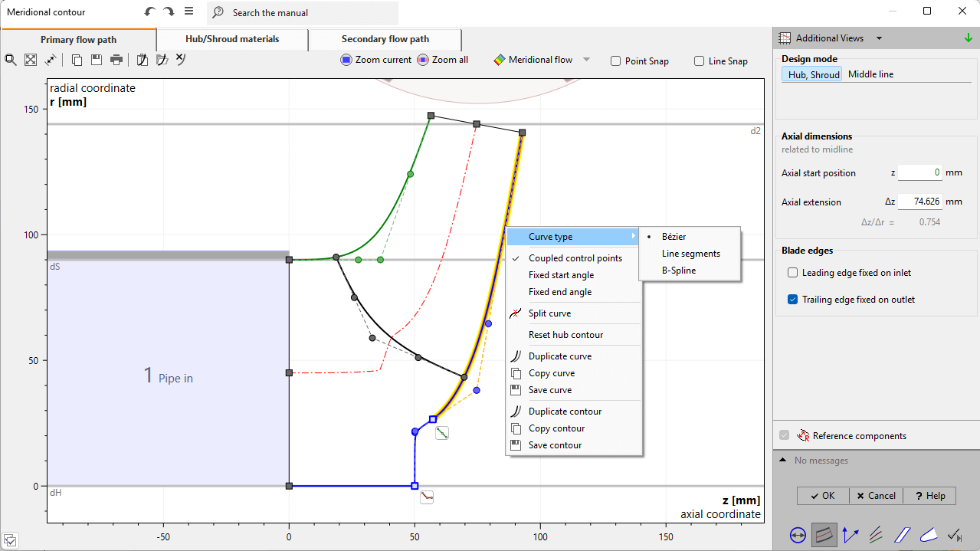Open the Additional Views dropdown

click(x=879, y=38)
